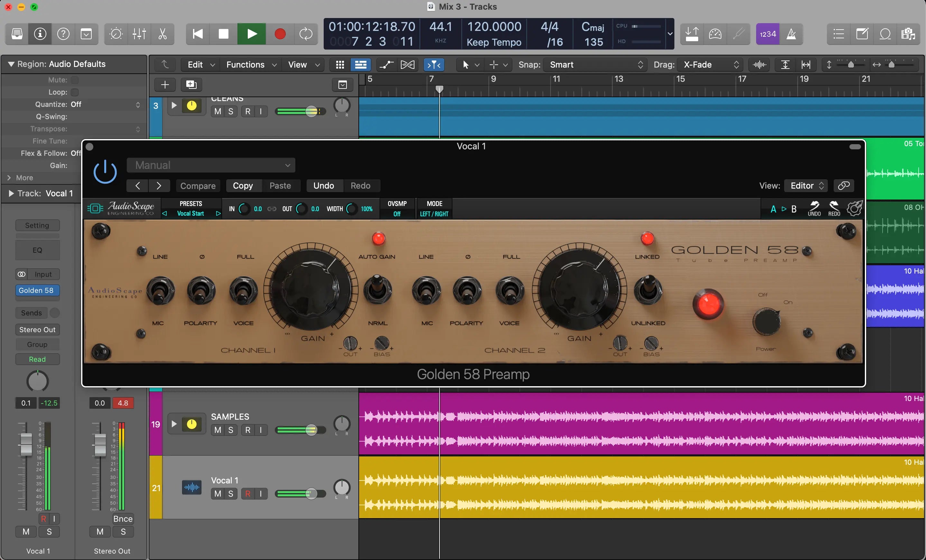
Task: Click the Record button in the transport
Action: (x=280, y=34)
